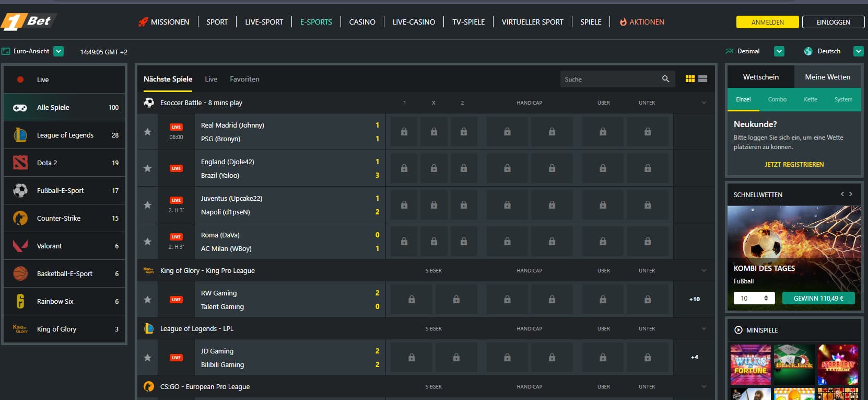Image resolution: width=868 pixels, height=400 pixels.
Task: Select the Alle Spiele gamepad icon
Action: (x=20, y=108)
